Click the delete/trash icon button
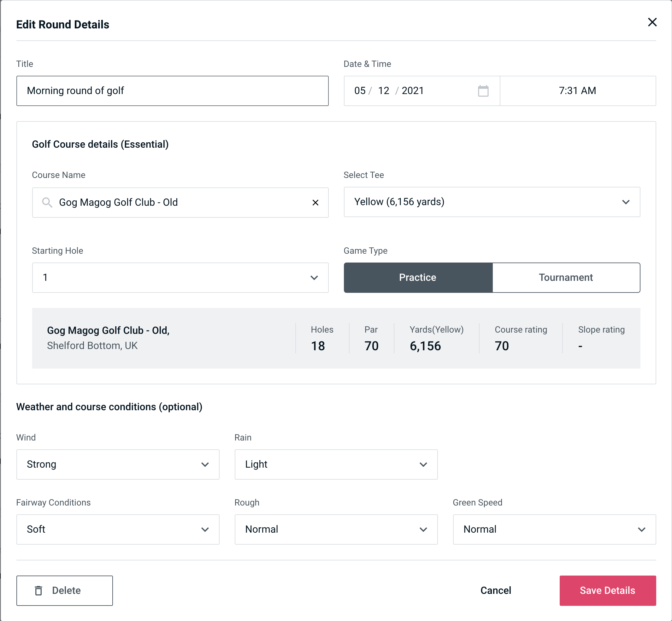Screen dimensions: 672x621 [x=39, y=590]
